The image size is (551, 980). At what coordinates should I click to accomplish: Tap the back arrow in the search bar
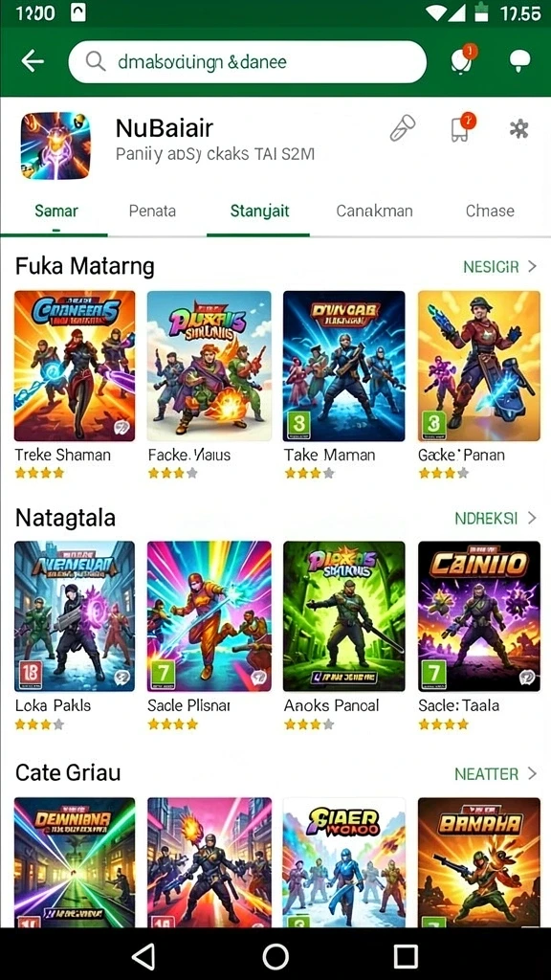(32, 61)
